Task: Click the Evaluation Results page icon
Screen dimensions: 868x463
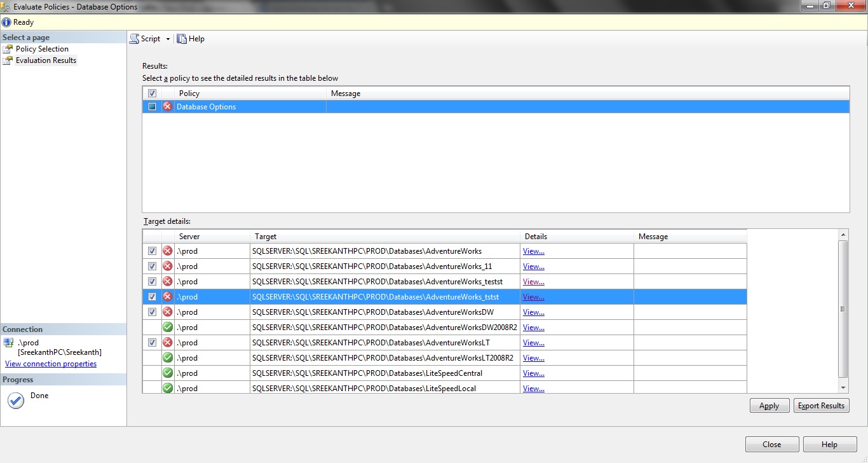Action: click(x=8, y=60)
